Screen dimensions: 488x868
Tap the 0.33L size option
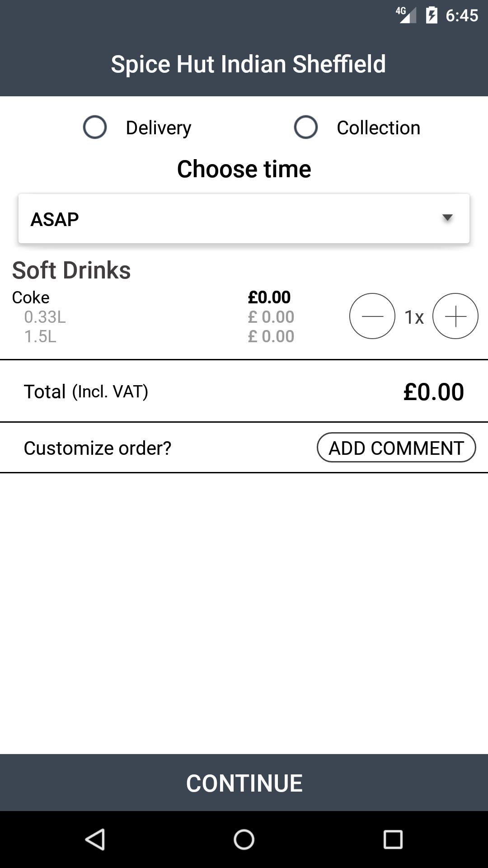(x=45, y=317)
